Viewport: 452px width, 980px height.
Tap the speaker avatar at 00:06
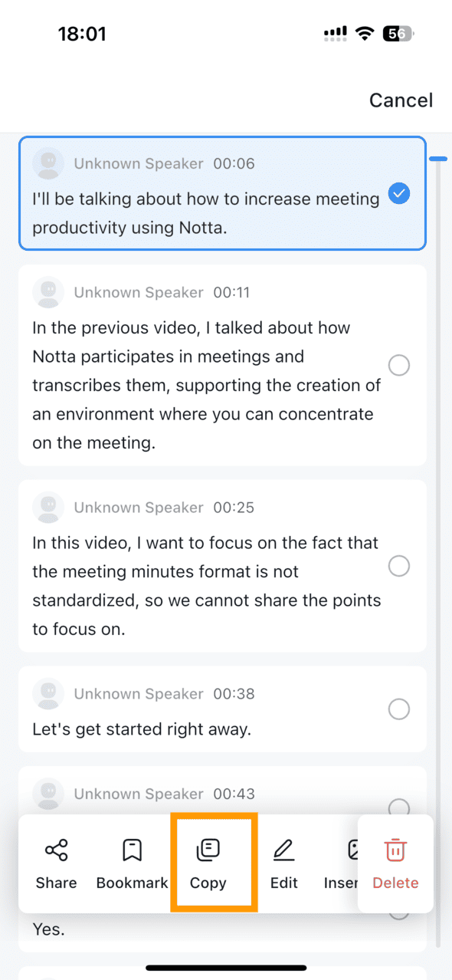tap(48, 163)
